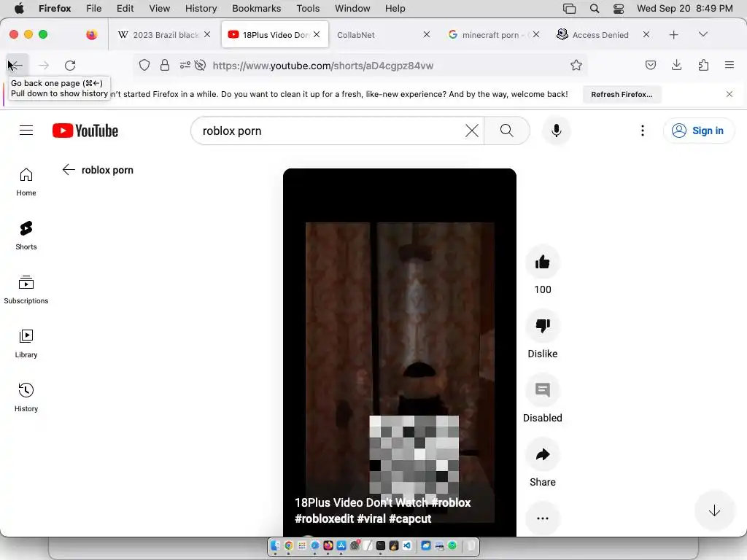
Task: Open the site permissions icon in the address bar
Action: click(185, 65)
